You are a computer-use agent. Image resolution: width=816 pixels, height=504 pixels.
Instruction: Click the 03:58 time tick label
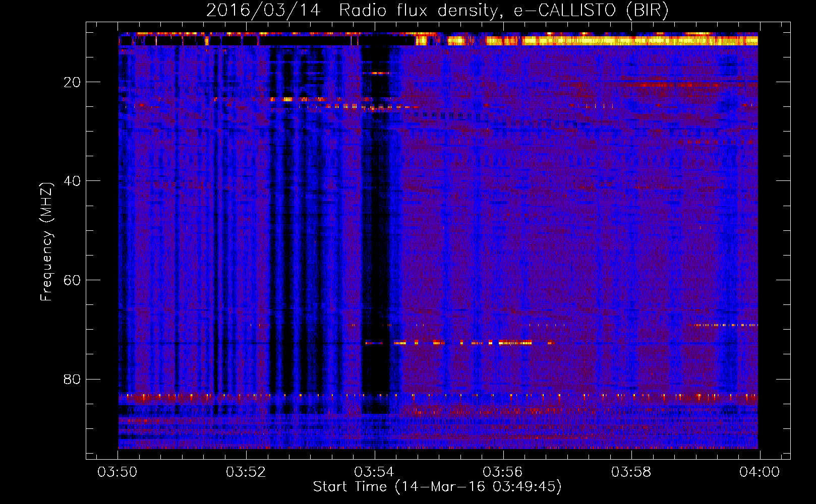click(631, 472)
